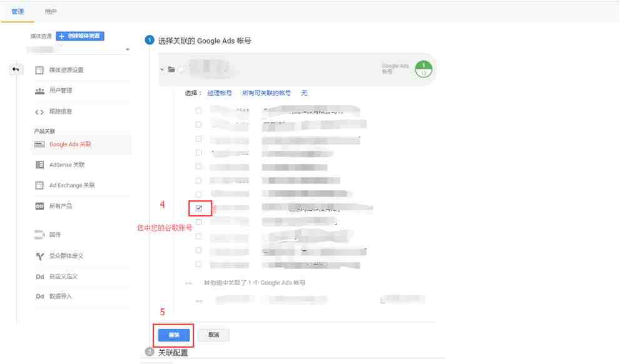Collapse the account folder tree arrow

162,69
